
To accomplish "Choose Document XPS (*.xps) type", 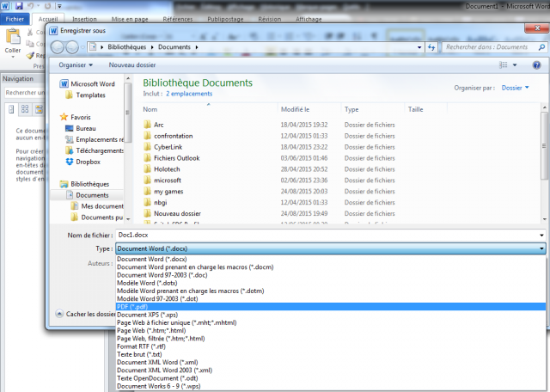I will 331,315.
